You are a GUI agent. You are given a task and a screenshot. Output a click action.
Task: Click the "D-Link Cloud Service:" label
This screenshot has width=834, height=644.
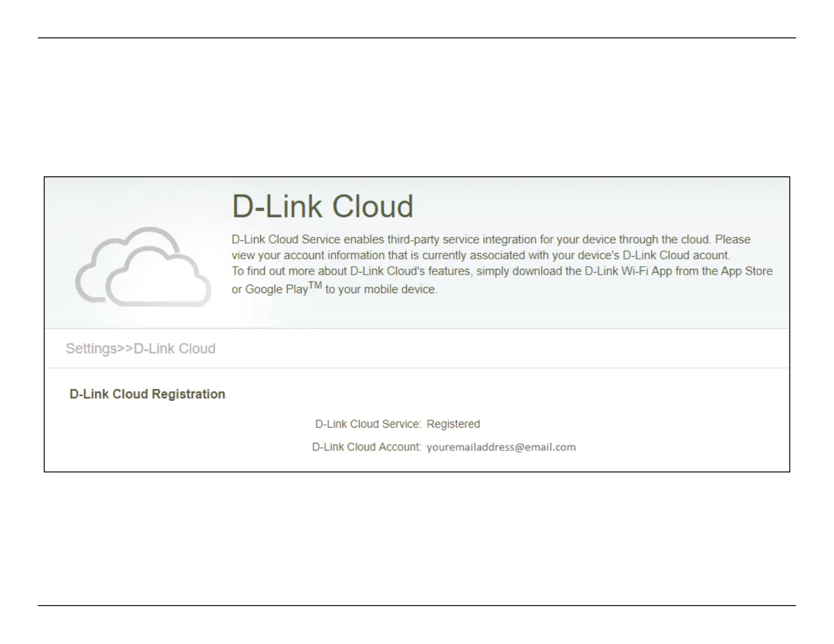point(368,424)
